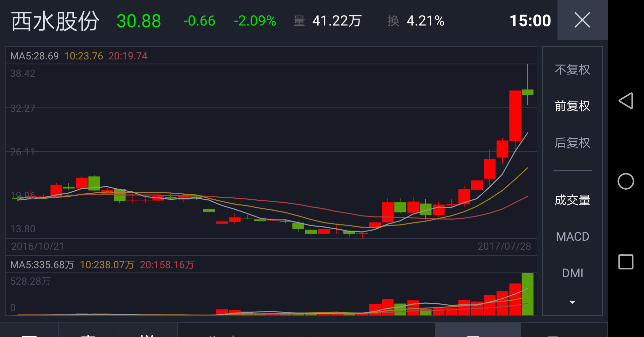The height and width of the screenshot is (337, 644).
Task: Tap the volume 10:238.07万 label
Action: coord(107,265)
